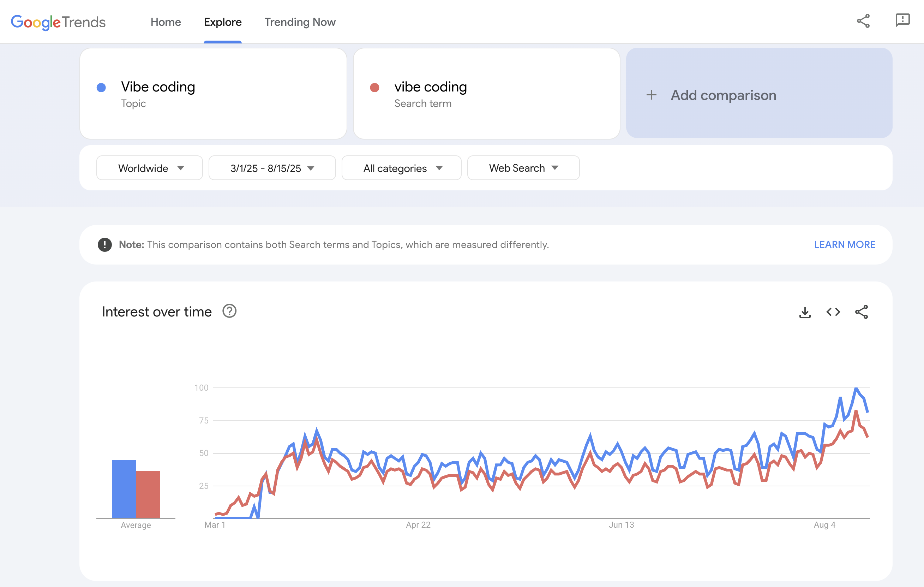Download the Interest over time data as CSV
The image size is (924, 587).
(805, 312)
